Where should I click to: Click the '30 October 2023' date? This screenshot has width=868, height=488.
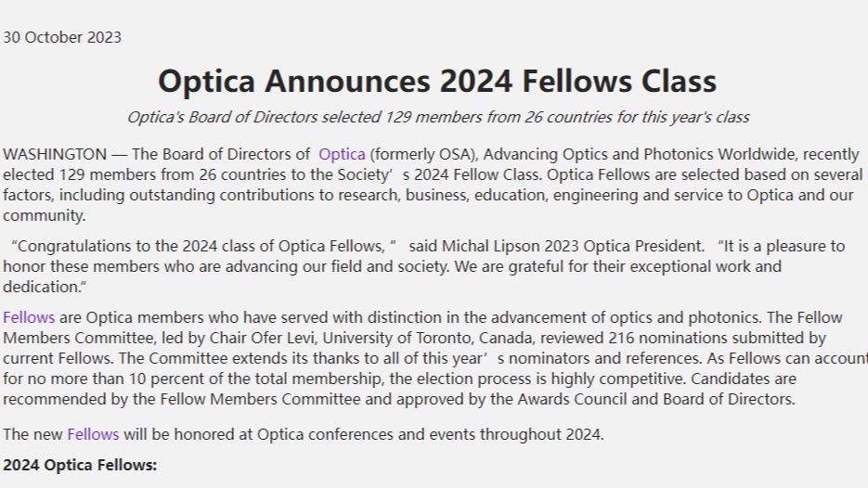click(x=62, y=37)
